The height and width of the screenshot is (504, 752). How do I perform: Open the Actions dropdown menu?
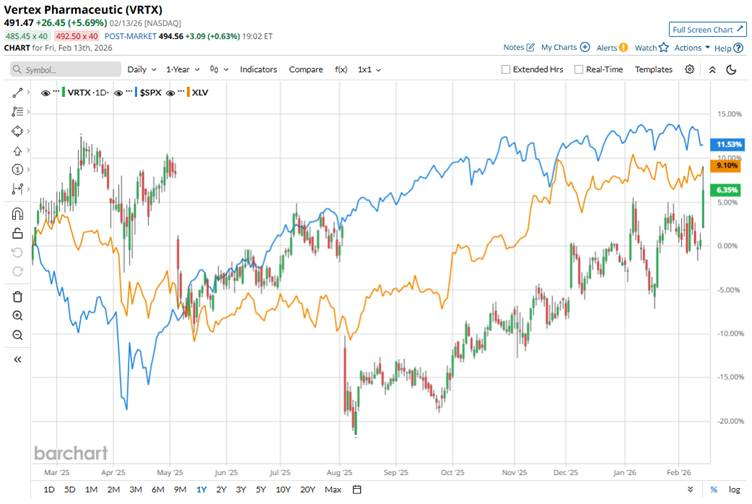click(689, 47)
